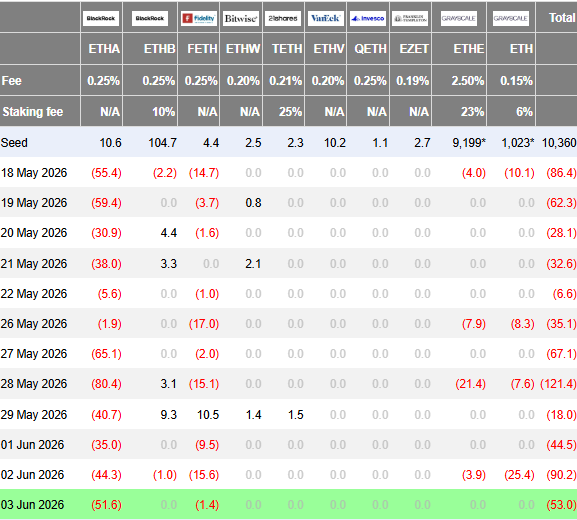Click the 1,023* seed value
Image resolution: width=577 pixels, height=520 pixels.
[x=518, y=142]
